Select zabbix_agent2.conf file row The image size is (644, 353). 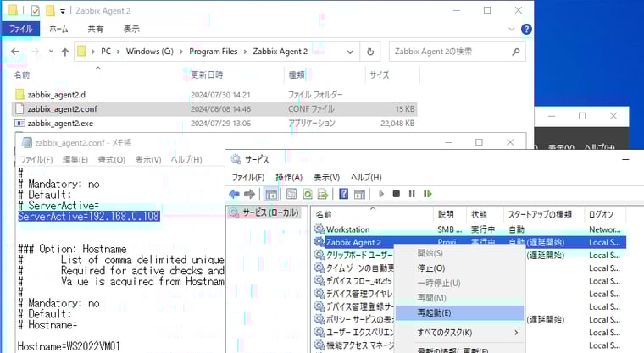214,109
